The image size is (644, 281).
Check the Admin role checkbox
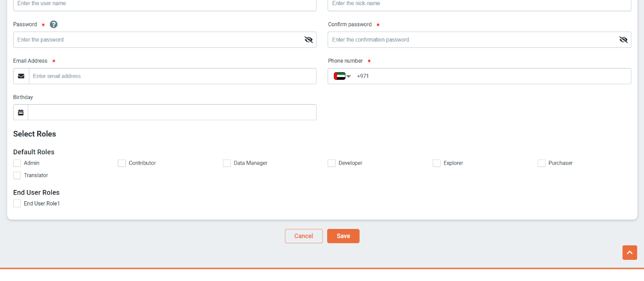pyautogui.click(x=17, y=163)
